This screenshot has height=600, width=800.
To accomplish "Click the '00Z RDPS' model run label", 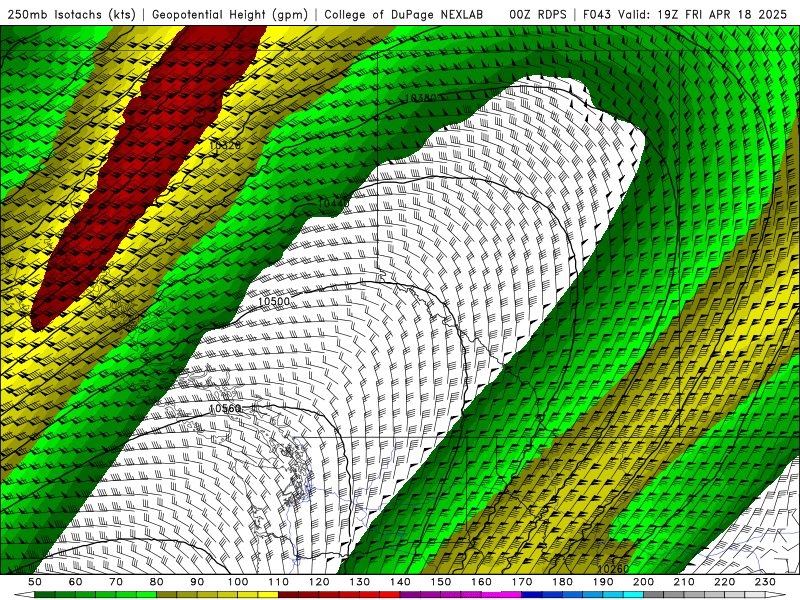I will 538,15.
